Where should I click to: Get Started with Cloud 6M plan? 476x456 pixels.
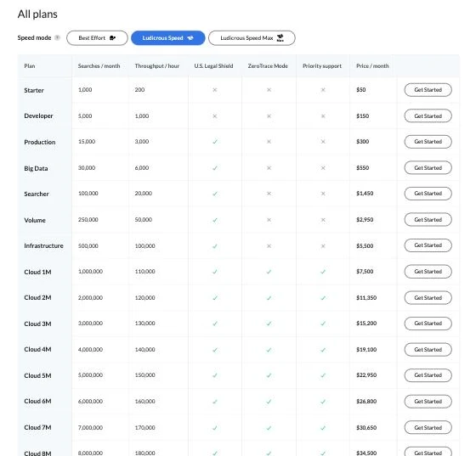428,402
